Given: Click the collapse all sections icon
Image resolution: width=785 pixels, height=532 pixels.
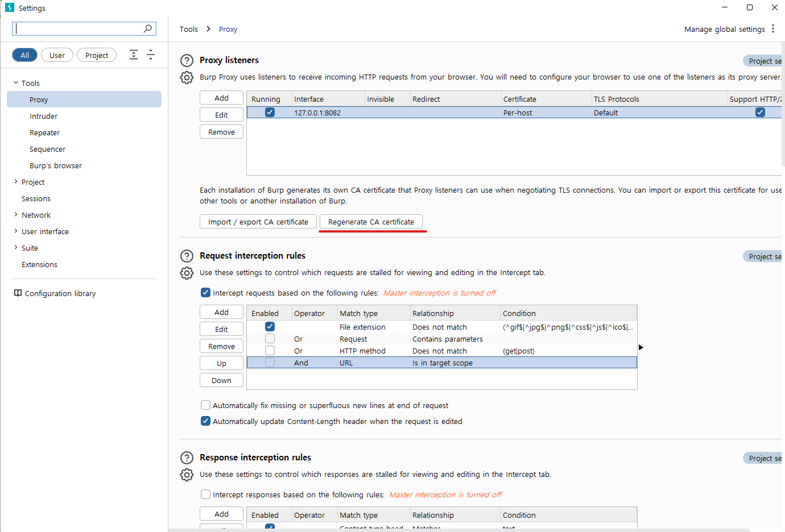Looking at the screenshot, I should point(151,55).
